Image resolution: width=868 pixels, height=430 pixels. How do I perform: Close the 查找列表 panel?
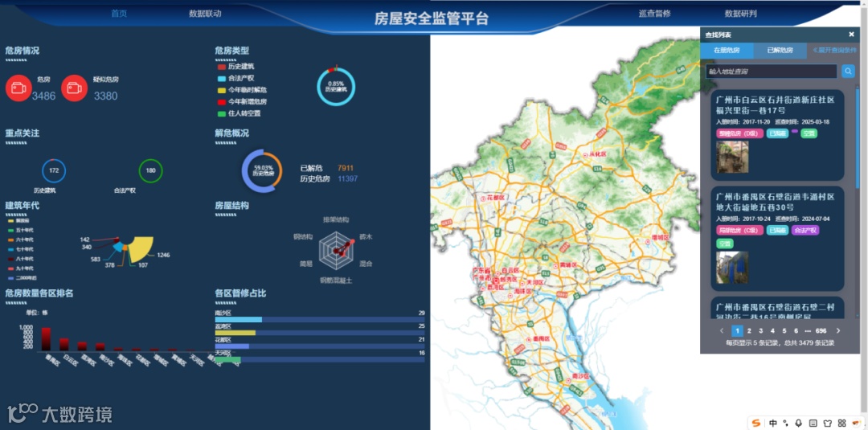click(851, 35)
